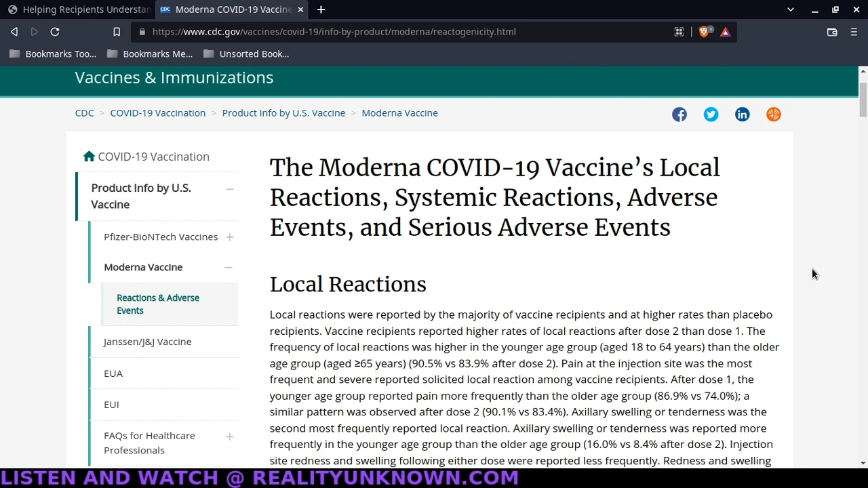Image resolution: width=868 pixels, height=488 pixels.
Task: Click the Local Reactions heading
Action: tap(348, 285)
